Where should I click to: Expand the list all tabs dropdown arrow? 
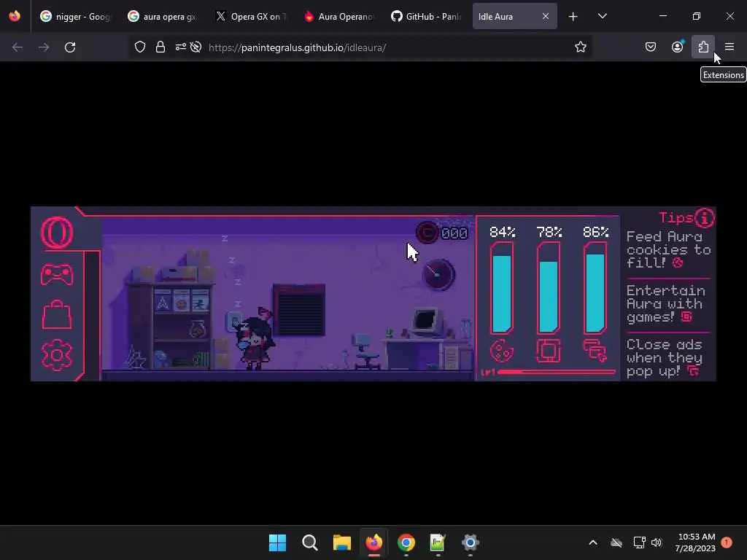(x=602, y=16)
